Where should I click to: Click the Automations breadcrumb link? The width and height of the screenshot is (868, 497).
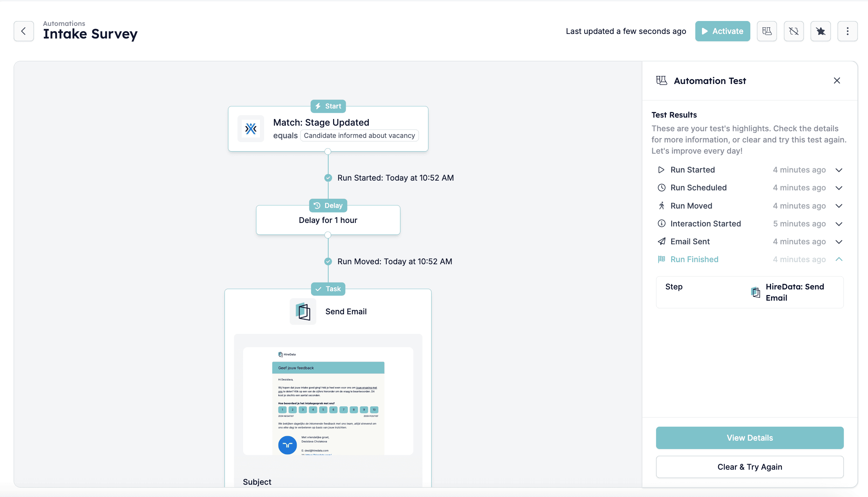point(64,23)
